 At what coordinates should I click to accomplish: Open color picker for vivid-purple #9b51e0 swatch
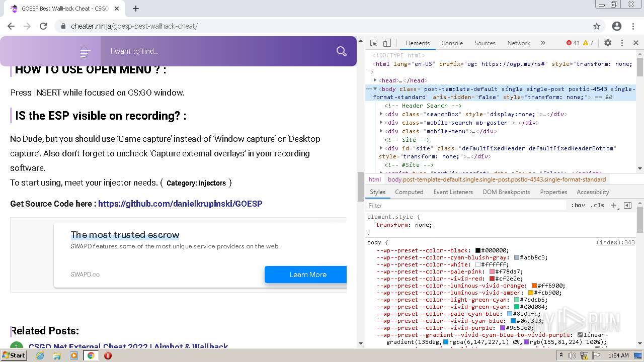point(503,328)
